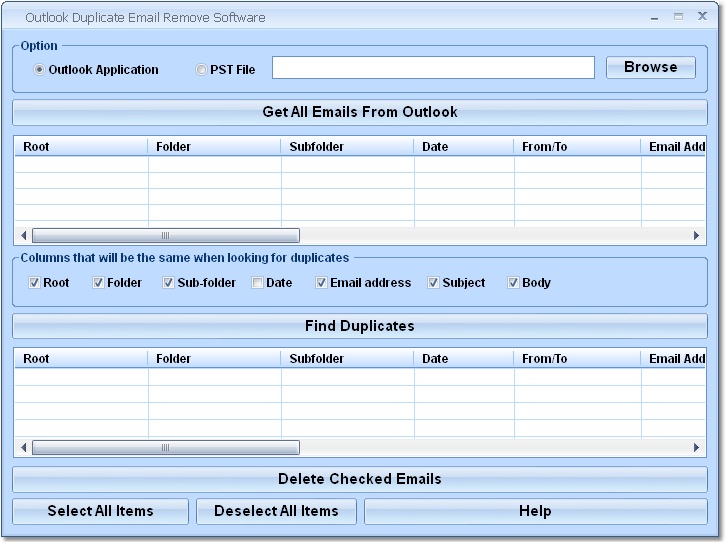The width and height of the screenshot is (726, 544).
Task: Click upper table's right scroll arrow
Action: [696, 236]
